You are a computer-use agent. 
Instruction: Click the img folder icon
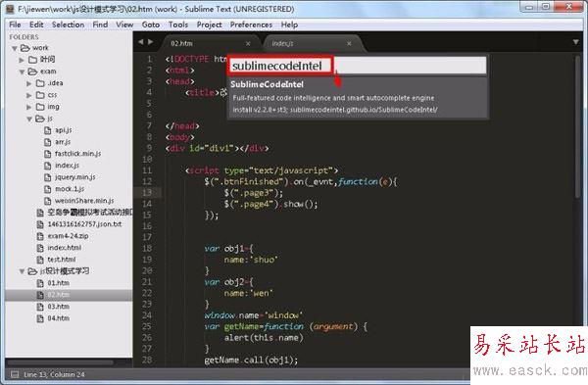click(40, 107)
